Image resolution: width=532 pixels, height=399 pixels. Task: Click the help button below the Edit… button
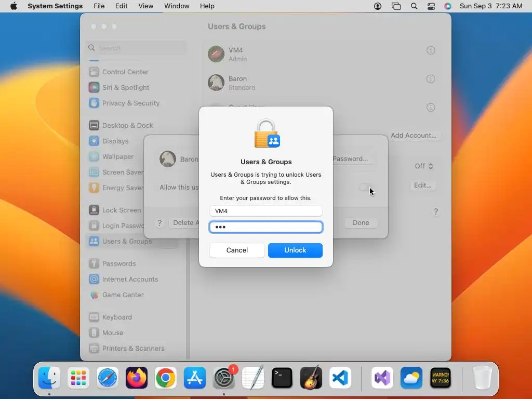point(436,212)
